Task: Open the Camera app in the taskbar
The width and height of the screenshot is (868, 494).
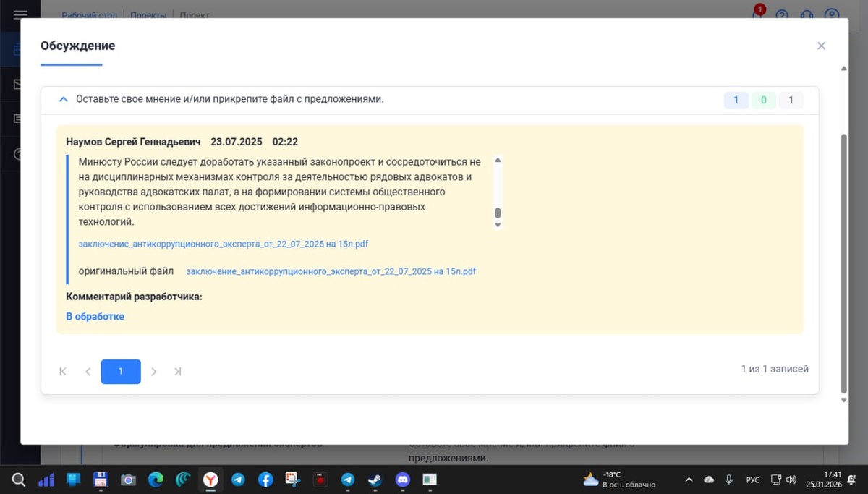Action: [128, 480]
